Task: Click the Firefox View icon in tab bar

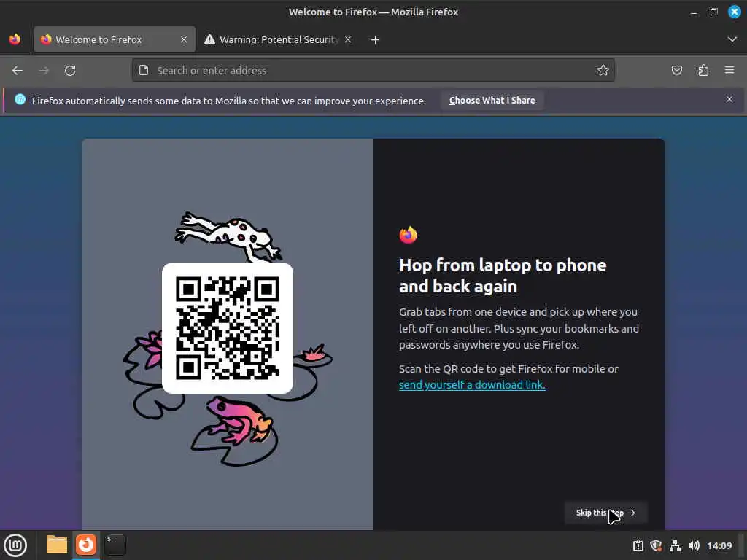Action: coord(15,39)
